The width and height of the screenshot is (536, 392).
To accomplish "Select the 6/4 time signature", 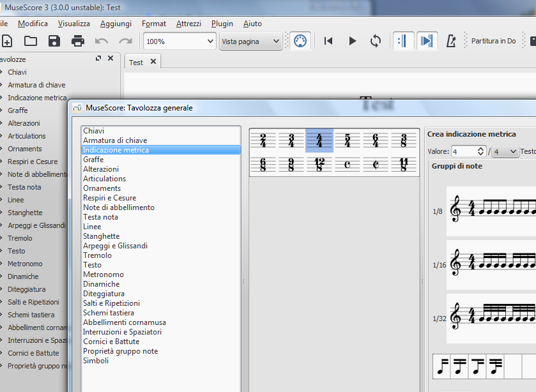I will coord(376,140).
